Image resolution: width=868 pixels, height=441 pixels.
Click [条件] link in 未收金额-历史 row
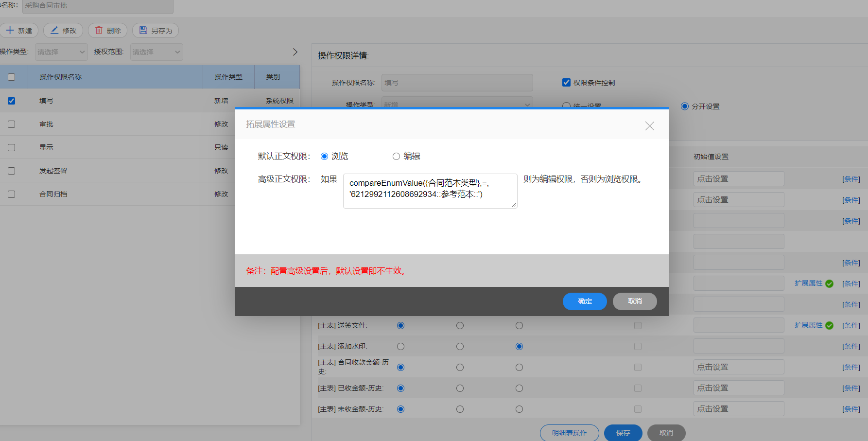click(851, 409)
